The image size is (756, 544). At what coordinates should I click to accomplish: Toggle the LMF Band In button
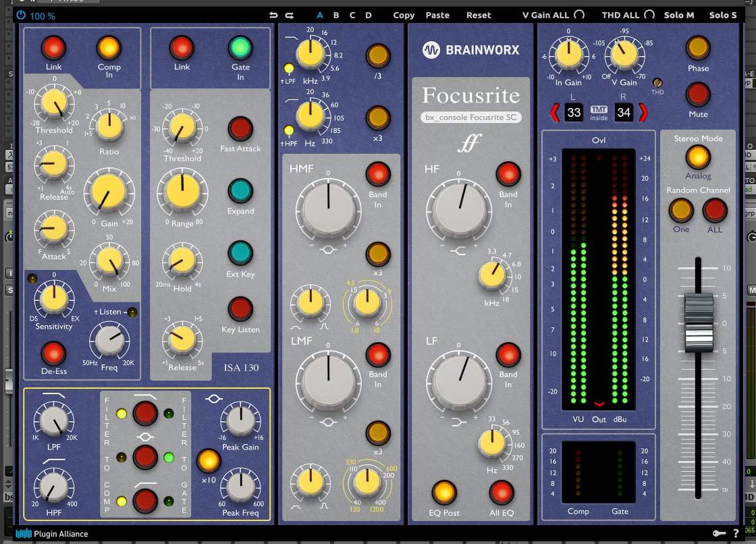pyautogui.click(x=377, y=354)
